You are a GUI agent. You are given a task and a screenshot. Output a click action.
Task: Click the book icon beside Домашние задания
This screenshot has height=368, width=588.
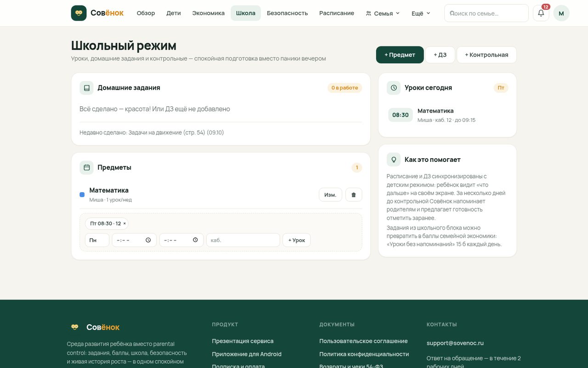pos(87,88)
